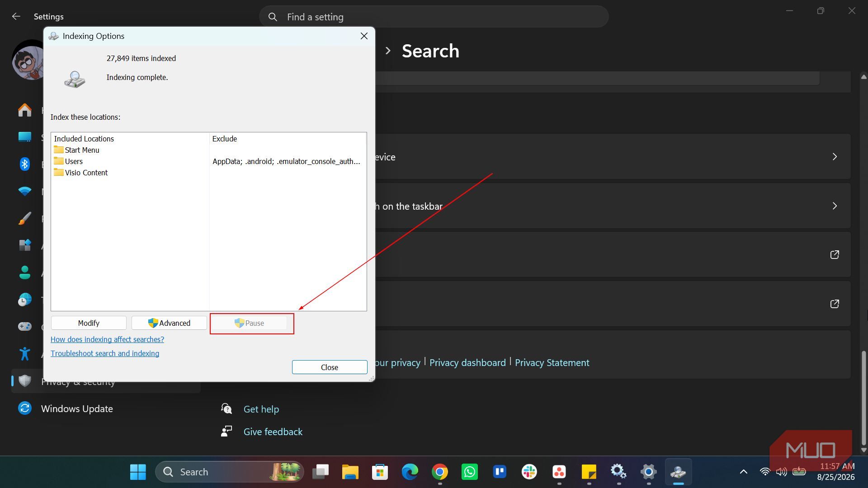Show hidden system tray icons
Screen dimensions: 868x488
pos(743,472)
